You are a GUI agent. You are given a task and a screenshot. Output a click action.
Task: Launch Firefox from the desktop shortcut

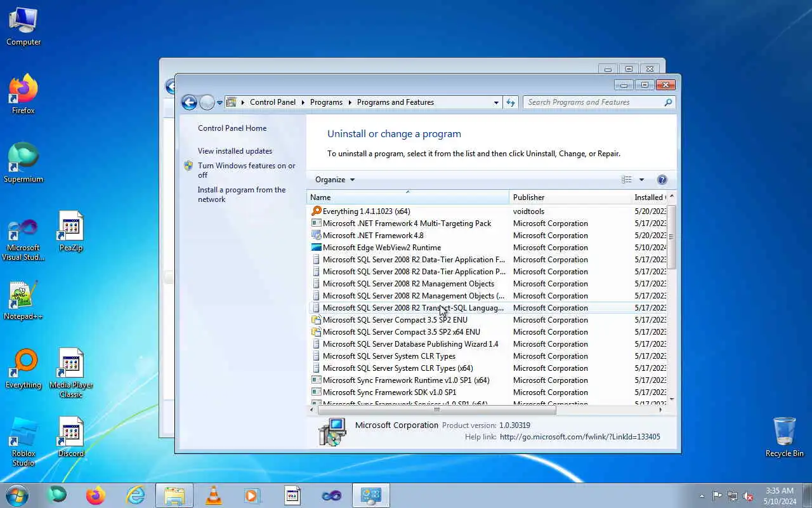pyautogui.click(x=23, y=95)
